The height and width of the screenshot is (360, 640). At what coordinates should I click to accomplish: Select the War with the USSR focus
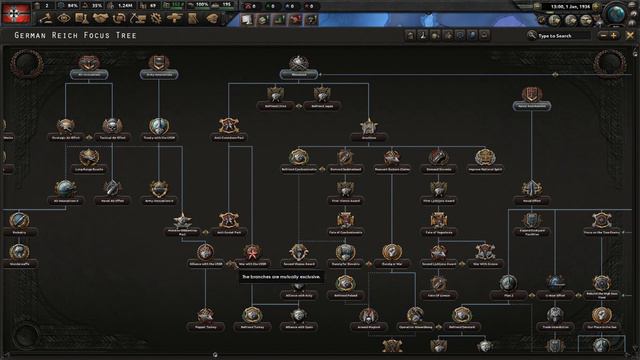[252, 256]
